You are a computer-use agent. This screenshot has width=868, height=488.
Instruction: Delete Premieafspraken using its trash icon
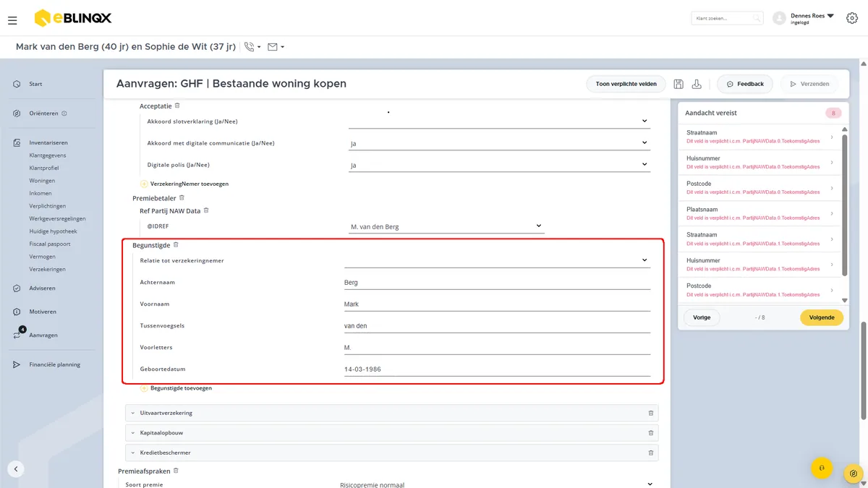click(176, 471)
